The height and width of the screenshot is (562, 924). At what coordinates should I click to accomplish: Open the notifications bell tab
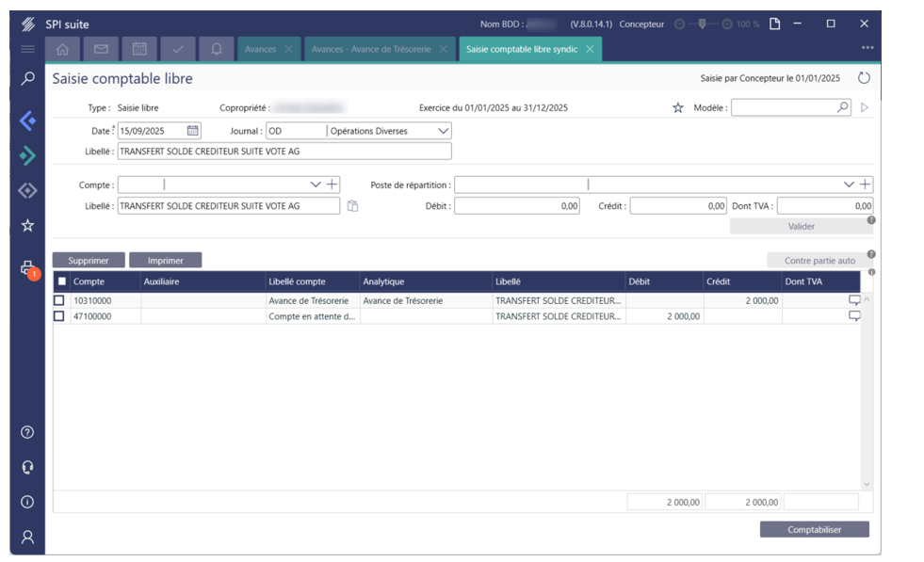pos(217,49)
